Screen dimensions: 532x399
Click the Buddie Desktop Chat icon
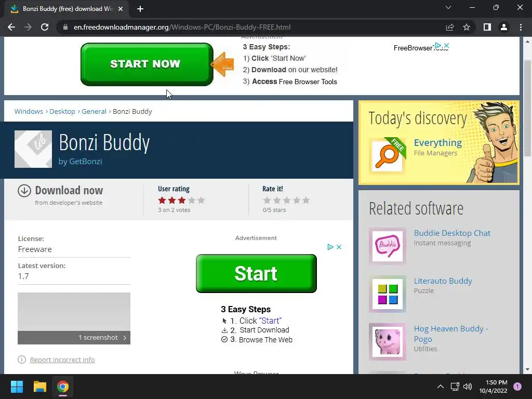tap(388, 246)
